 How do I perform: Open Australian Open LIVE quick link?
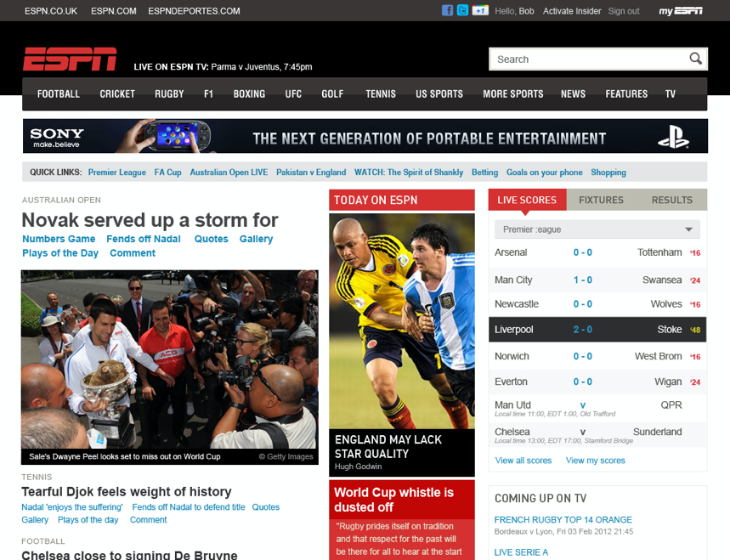tap(229, 173)
